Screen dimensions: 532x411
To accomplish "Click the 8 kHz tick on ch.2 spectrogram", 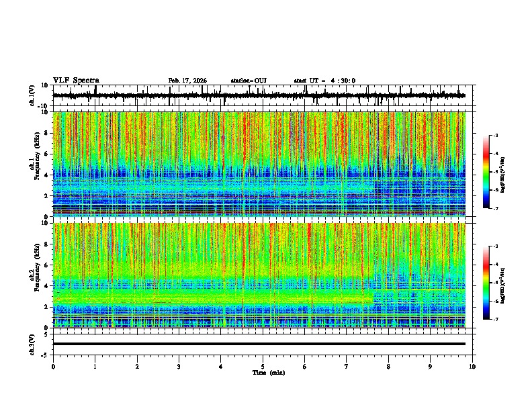I will (46, 244).
